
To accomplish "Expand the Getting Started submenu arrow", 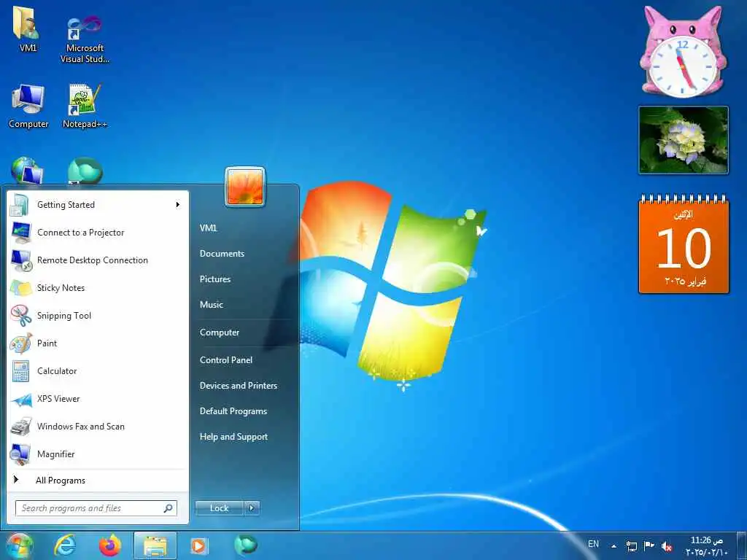I will pos(178,205).
